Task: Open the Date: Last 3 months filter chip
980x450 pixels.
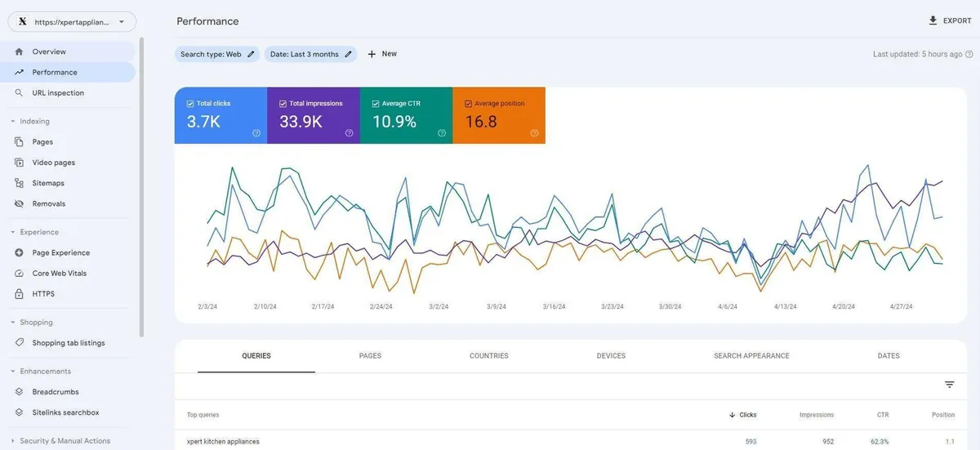Action: tap(311, 54)
